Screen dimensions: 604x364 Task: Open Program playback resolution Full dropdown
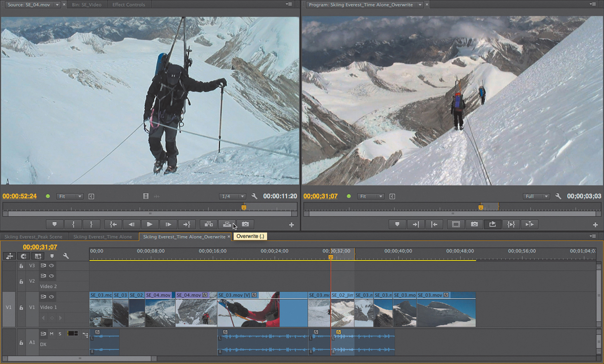coord(536,196)
